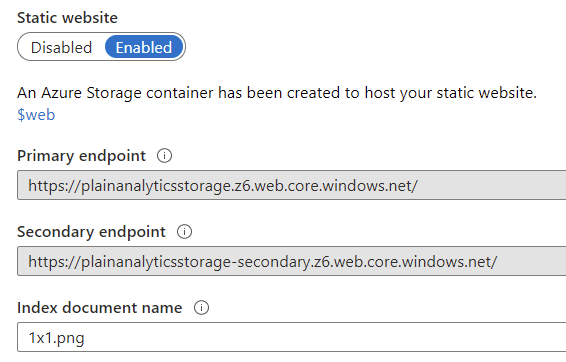Click the Static website heading
This screenshot has height=362, width=566.
[68, 18]
